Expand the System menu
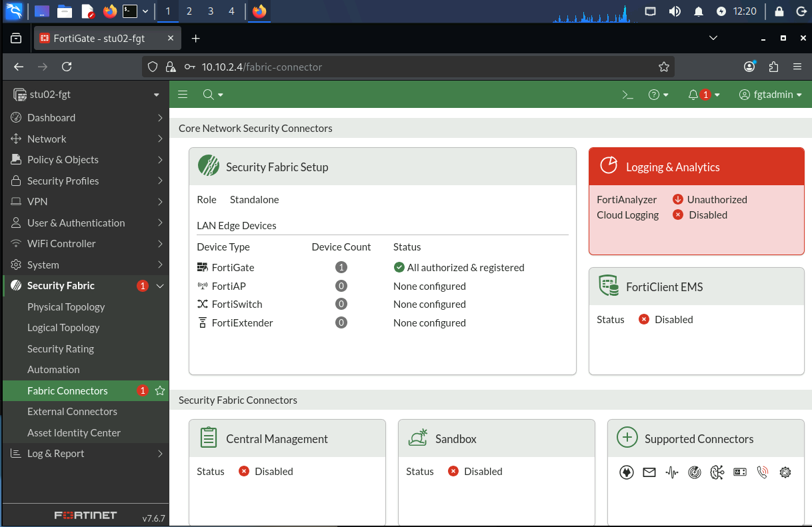812x527 pixels. tap(85, 264)
